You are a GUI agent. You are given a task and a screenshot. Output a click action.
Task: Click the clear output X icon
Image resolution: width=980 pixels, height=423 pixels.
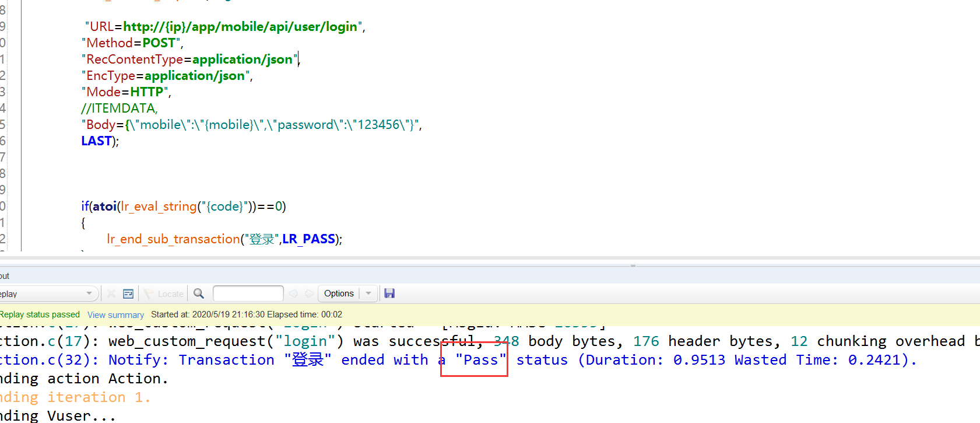[111, 293]
